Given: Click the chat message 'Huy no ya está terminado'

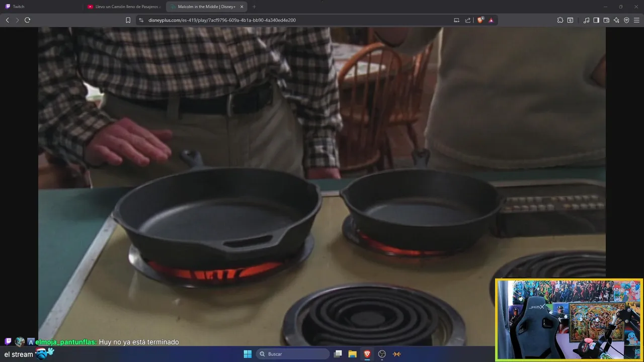Looking at the screenshot, I should [139, 342].
